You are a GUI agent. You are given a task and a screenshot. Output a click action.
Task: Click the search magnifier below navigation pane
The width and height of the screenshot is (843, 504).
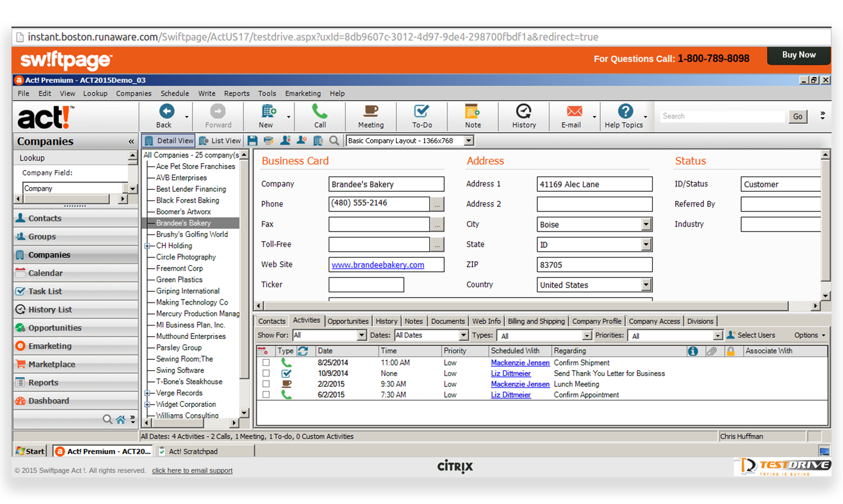107,419
